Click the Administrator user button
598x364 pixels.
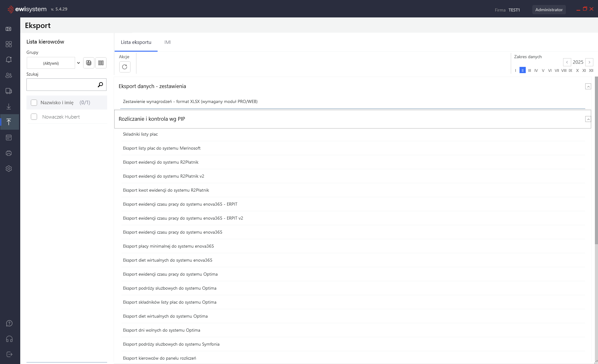click(x=549, y=10)
